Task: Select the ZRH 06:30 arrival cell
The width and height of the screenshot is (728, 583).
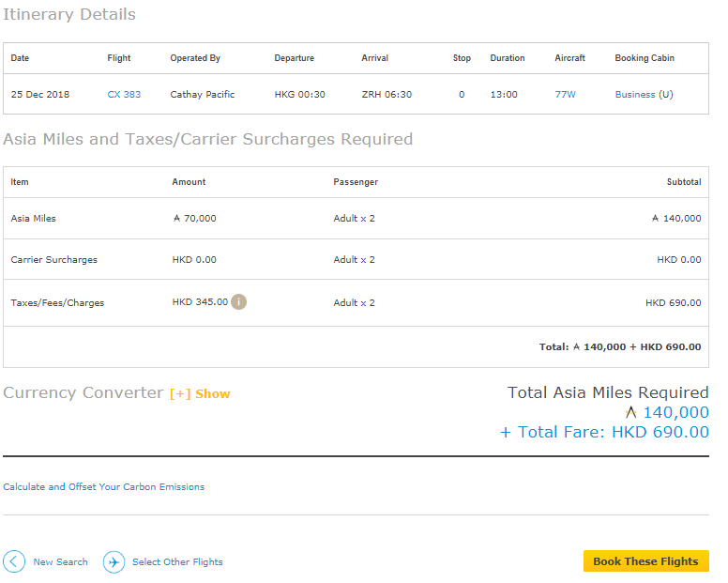Action: click(387, 94)
